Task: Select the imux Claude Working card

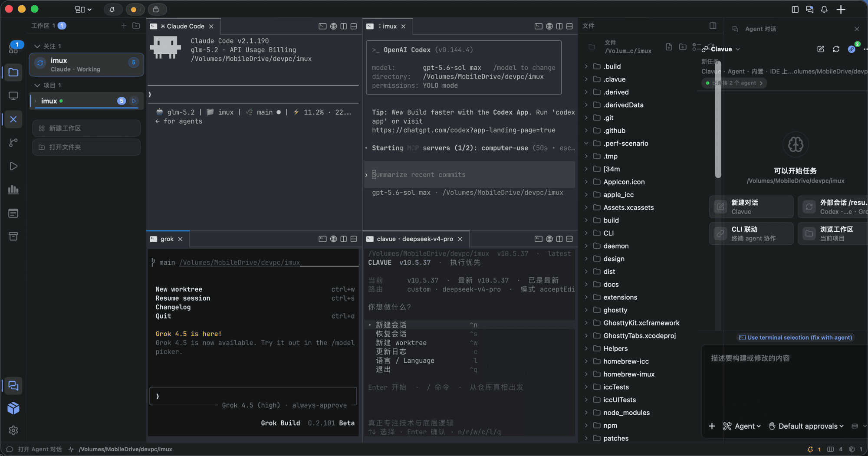Action: point(86,65)
